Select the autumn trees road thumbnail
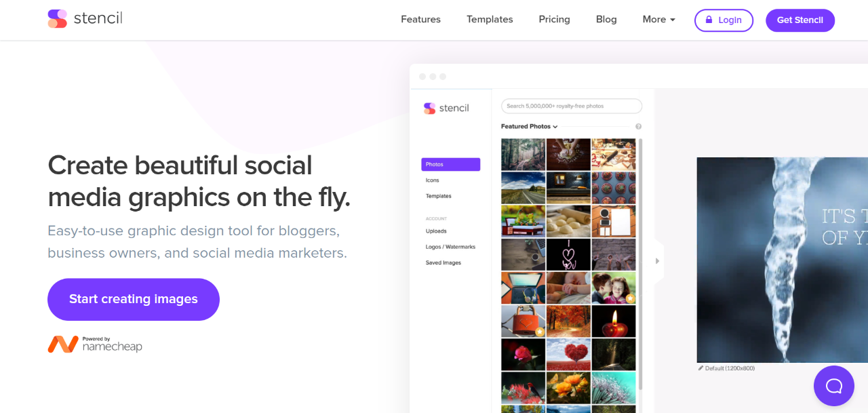This screenshot has width=868, height=413. coord(568,321)
